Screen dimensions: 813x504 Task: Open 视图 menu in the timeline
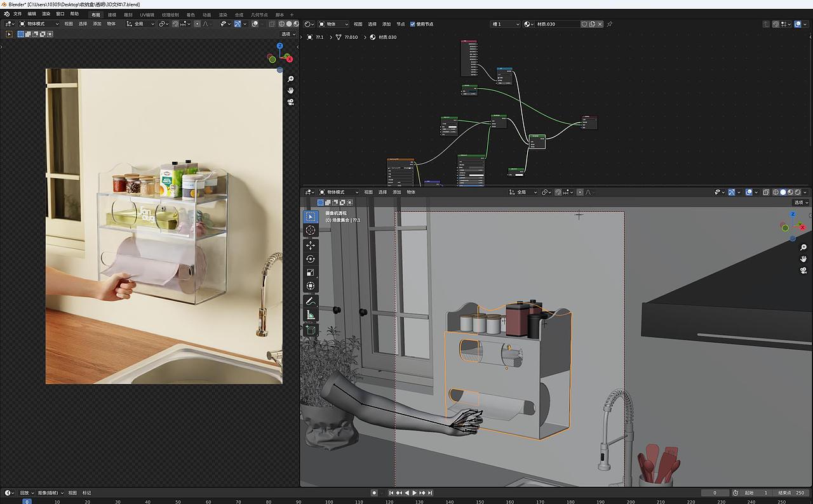(72, 493)
